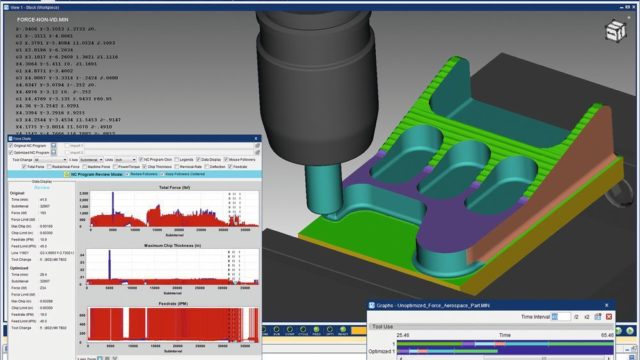Click the Tool Use timeline horizontal scrollbar
Screen dimensions: 640x360
click(505, 358)
